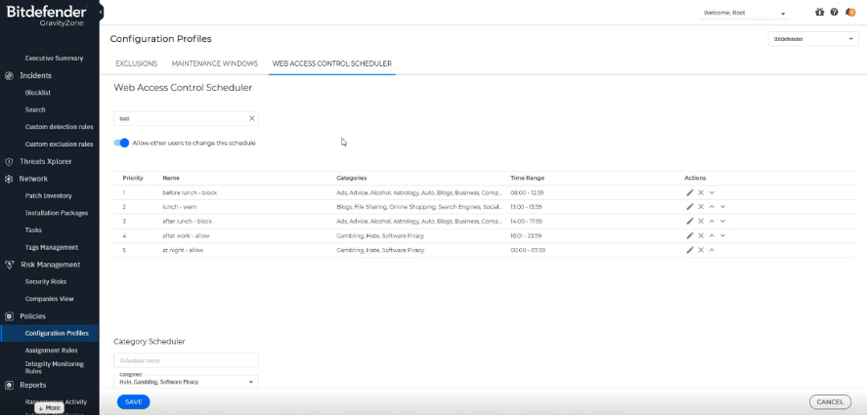Move 'after lunch - block' priority up
Image resolution: width=868 pixels, height=416 pixels.
pos(712,222)
